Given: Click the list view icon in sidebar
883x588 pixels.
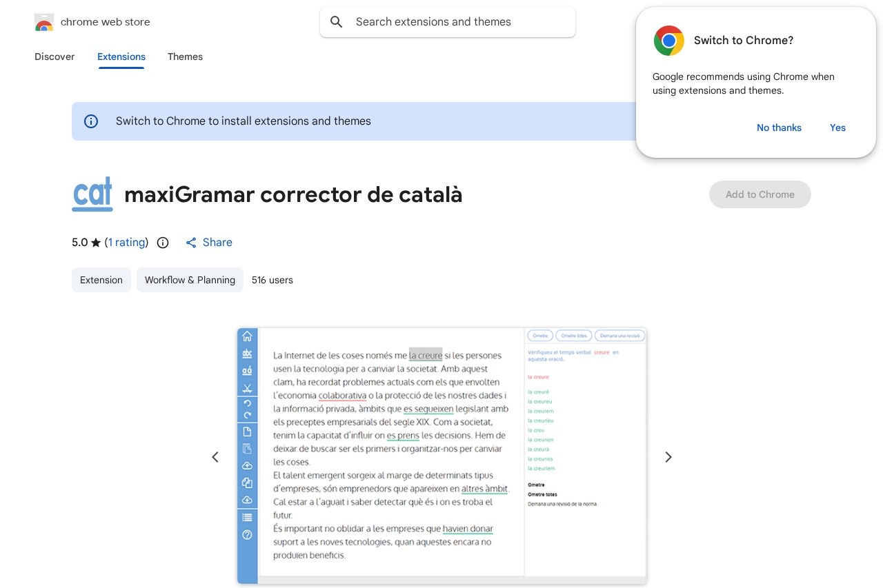Looking at the screenshot, I should tap(247, 517).
